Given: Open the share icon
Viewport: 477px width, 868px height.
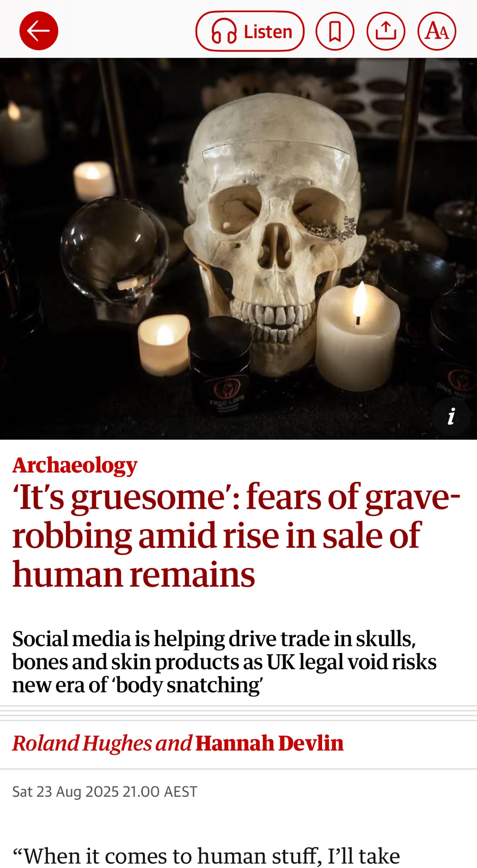Looking at the screenshot, I should coord(385,31).
